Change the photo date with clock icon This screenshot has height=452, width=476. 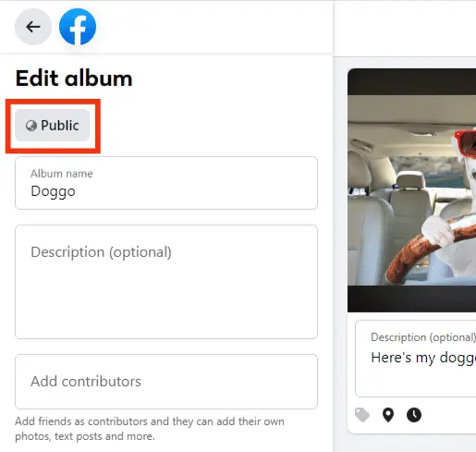(414, 415)
